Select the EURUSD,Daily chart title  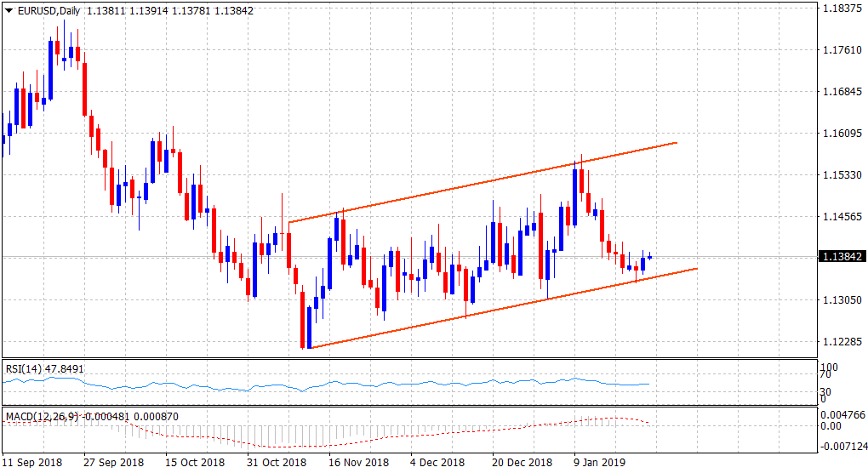pyautogui.click(x=49, y=10)
